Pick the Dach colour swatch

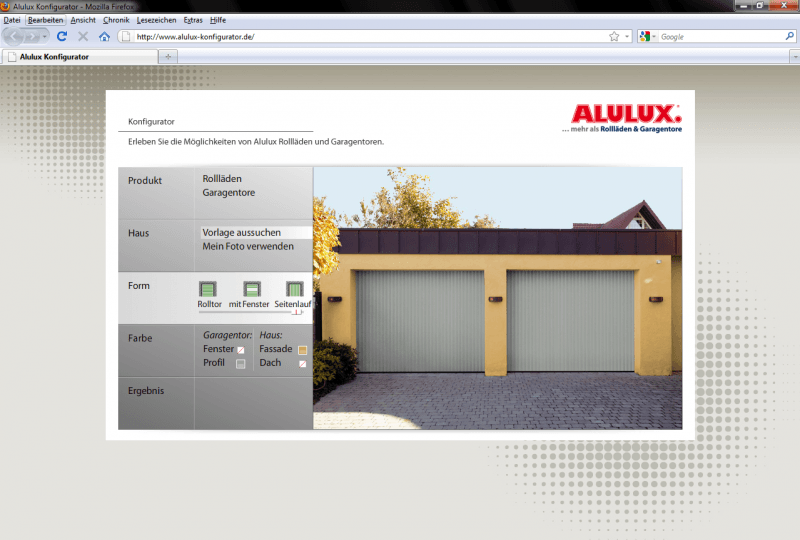[x=303, y=364]
